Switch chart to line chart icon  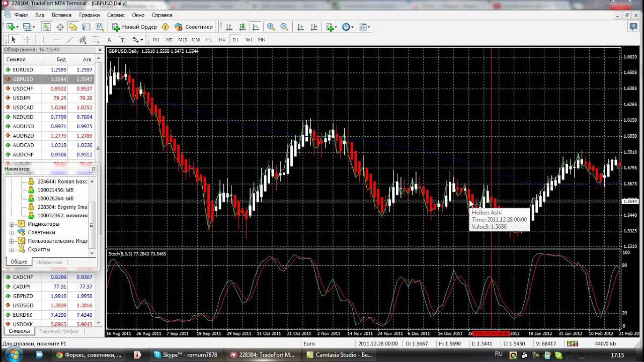(x=255, y=27)
